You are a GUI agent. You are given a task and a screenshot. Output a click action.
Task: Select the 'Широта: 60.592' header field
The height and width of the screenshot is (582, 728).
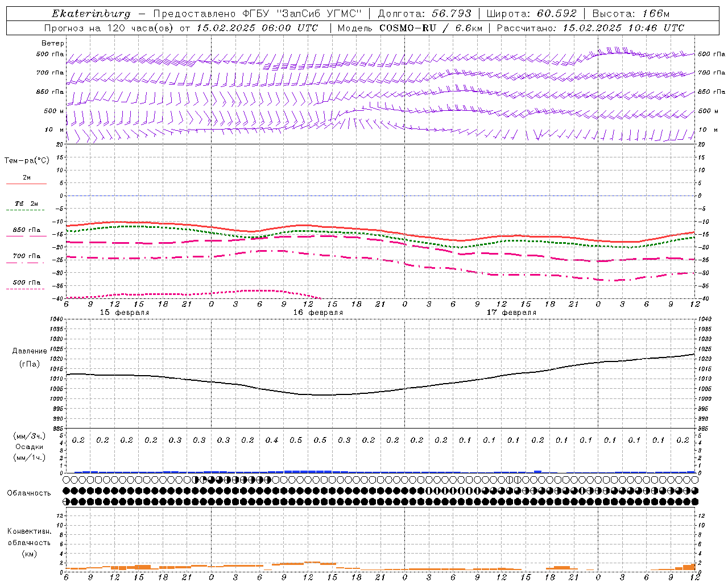click(531, 14)
